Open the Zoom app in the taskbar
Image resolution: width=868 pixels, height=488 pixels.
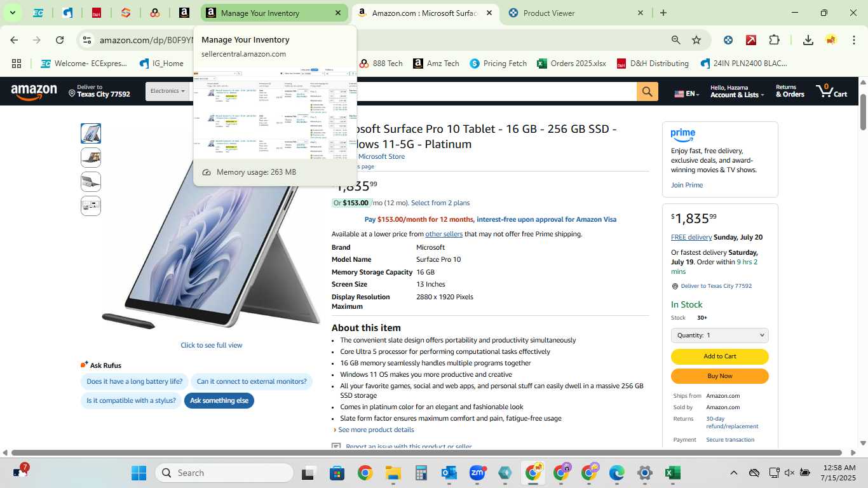[x=477, y=473]
